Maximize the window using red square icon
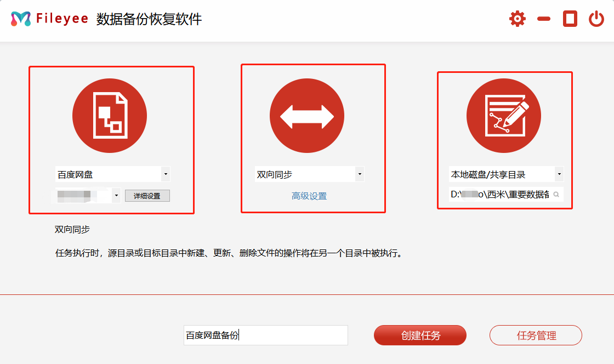Viewport: 614px width, 364px height. click(x=570, y=19)
